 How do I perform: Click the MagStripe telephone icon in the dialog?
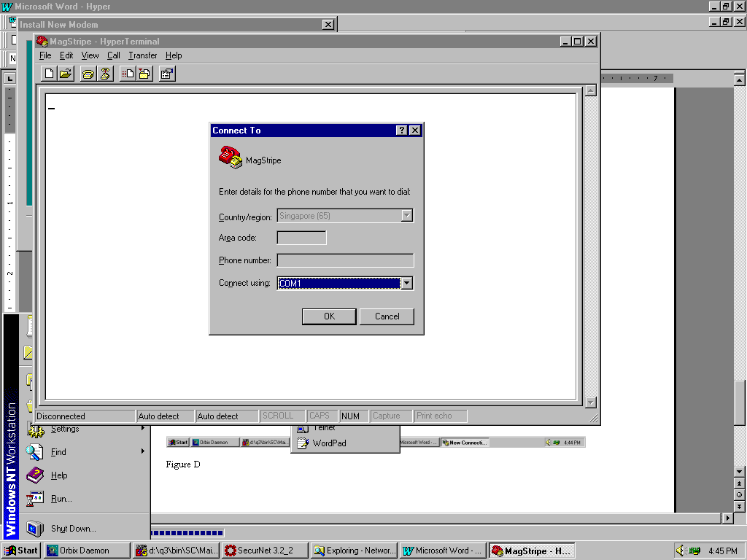(x=230, y=157)
